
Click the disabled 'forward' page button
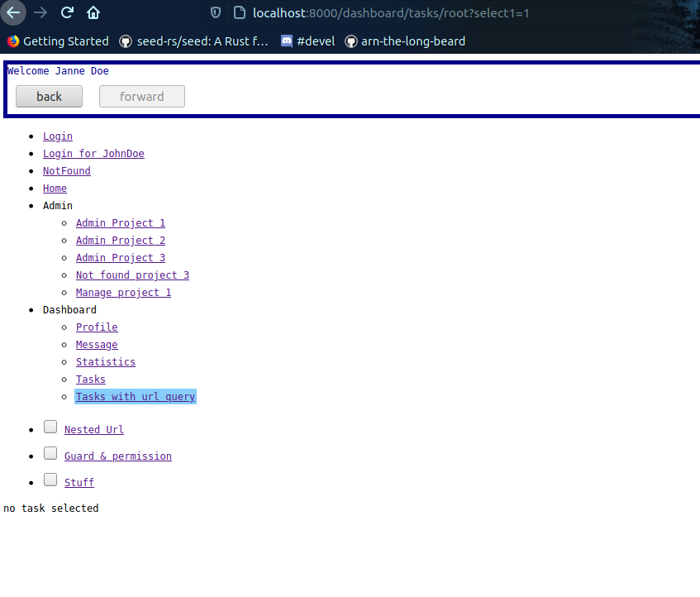pyautogui.click(x=142, y=97)
